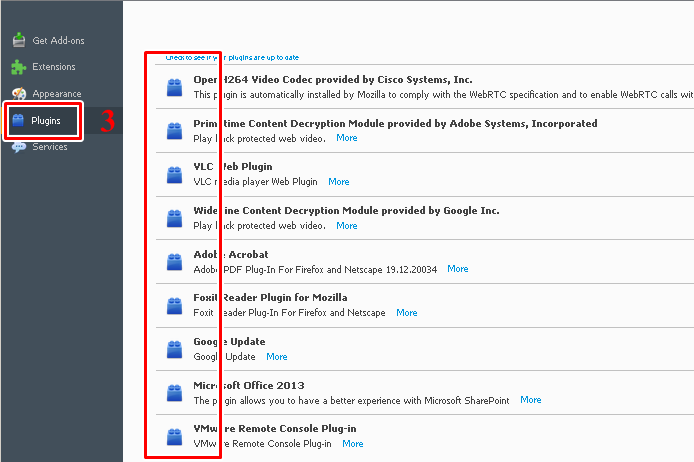The height and width of the screenshot is (462, 694).
Task: Select the Microsoft Office 2013 title
Action: (x=249, y=385)
